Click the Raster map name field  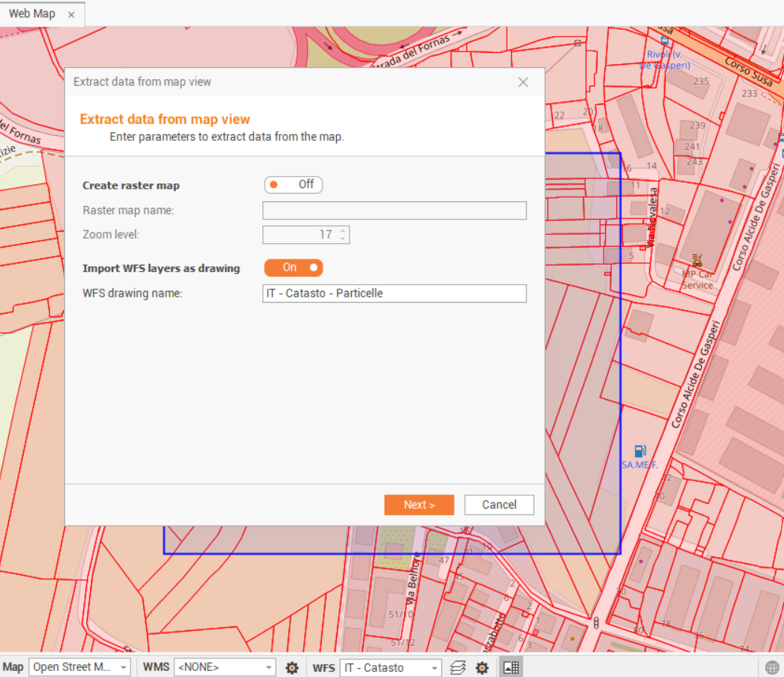(x=394, y=210)
